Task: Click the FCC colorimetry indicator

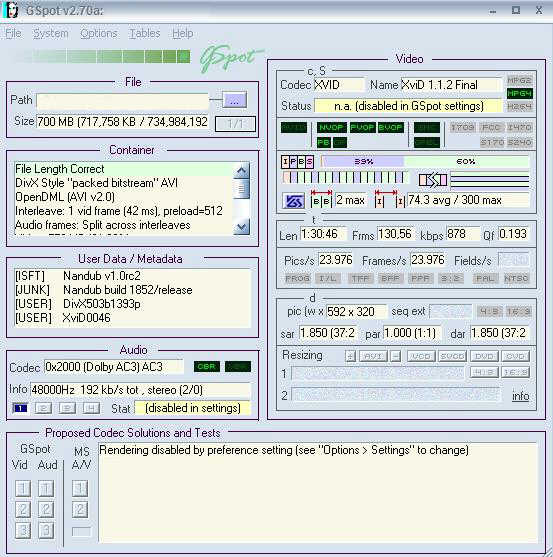Action: [491, 127]
